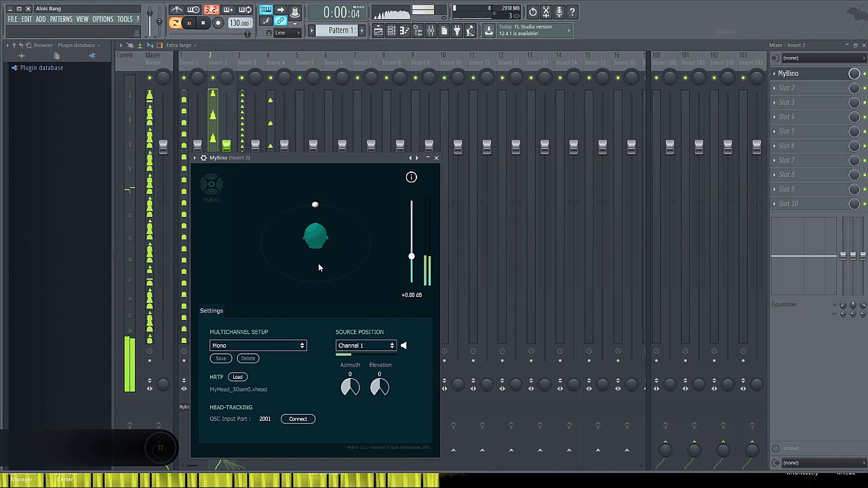Image resolution: width=868 pixels, height=488 pixels.
Task: Click the Elevation knob
Action: [380, 386]
